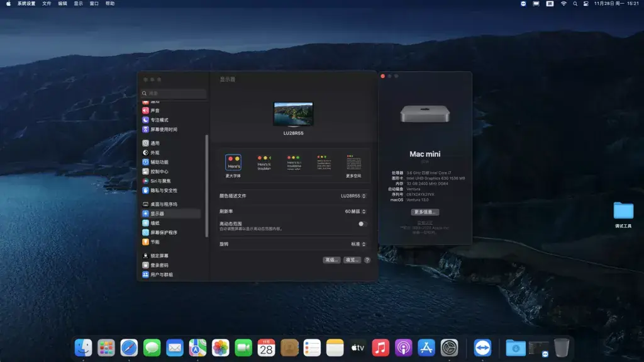Open Spotlight search in the menu bar
Screen dimensions: 644x362
pos(575,4)
